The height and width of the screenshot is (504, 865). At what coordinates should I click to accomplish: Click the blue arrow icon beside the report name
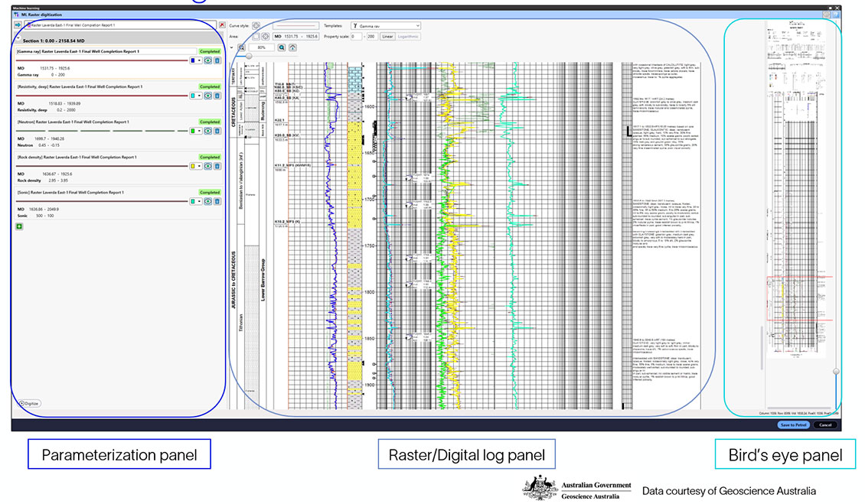pyautogui.click(x=18, y=25)
